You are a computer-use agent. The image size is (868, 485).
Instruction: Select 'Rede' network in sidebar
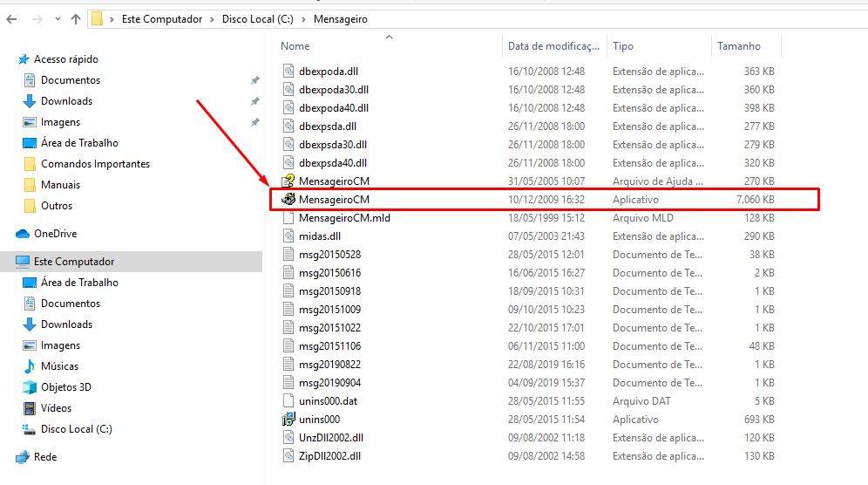[x=45, y=457]
